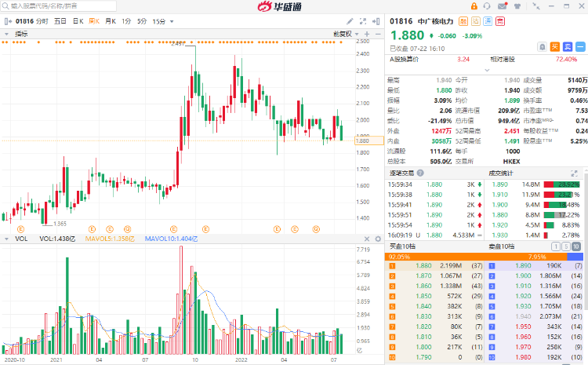This screenshot has width=588, height=365.
Task: Collapse the 指标 indicator panel triangle
Action: [x=6, y=34]
